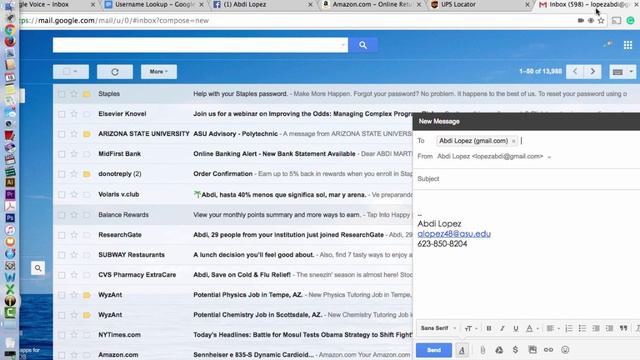Check the donotreply email checkbox
The image size is (640, 360).
coord(61,174)
